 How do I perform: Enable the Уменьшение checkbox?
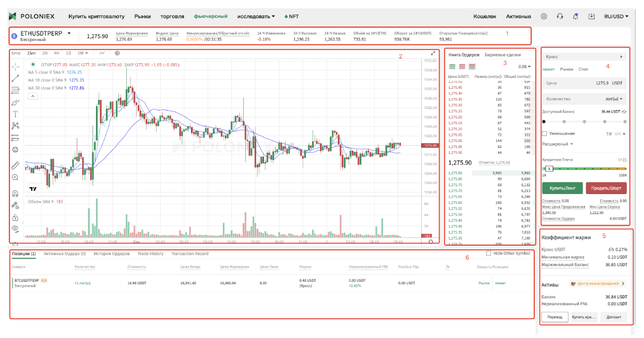tap(545, 134)
